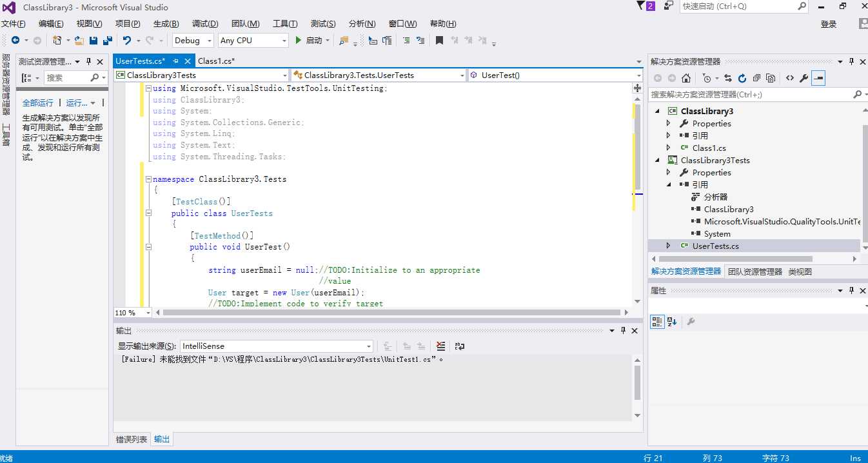Open the Debug configuration dropdown
Image resolution: width=868 pixels, height=463 pixels.
210,41
